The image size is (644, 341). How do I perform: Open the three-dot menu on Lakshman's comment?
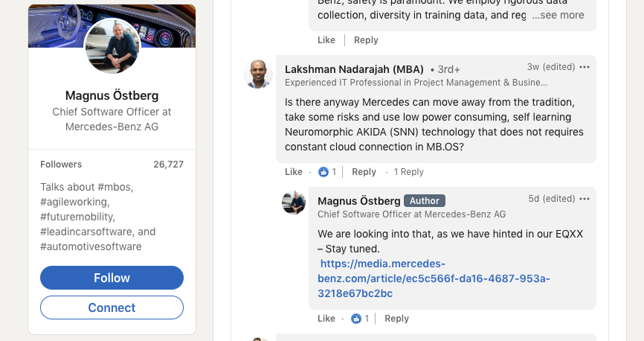click(585, 67)
